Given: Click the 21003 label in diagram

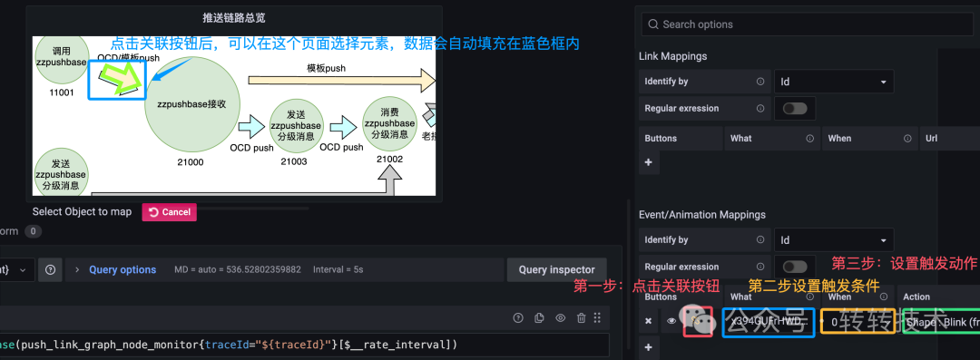Looking at the screenshot, I should (x=294, y=161).
